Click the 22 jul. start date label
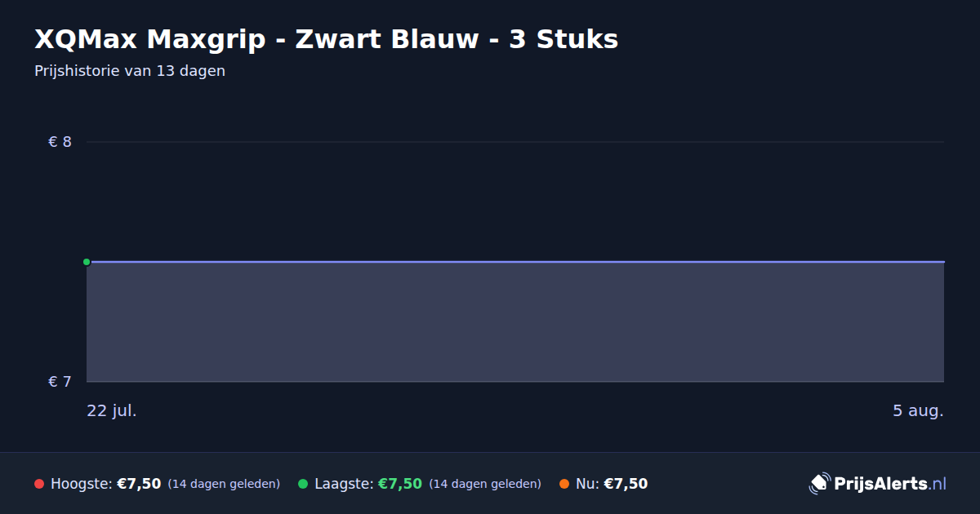Screen dimensions: 980x514 pyautogui.click(x=112, y=410)
